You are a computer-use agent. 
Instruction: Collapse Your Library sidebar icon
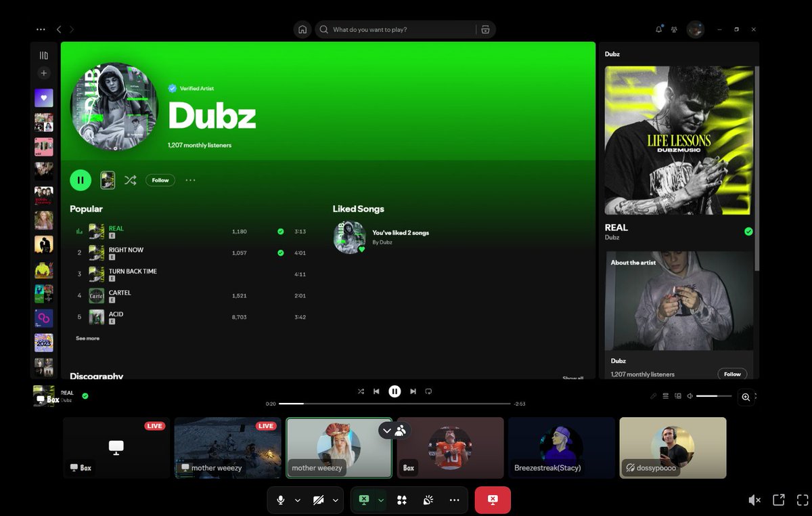click(44, 56)
